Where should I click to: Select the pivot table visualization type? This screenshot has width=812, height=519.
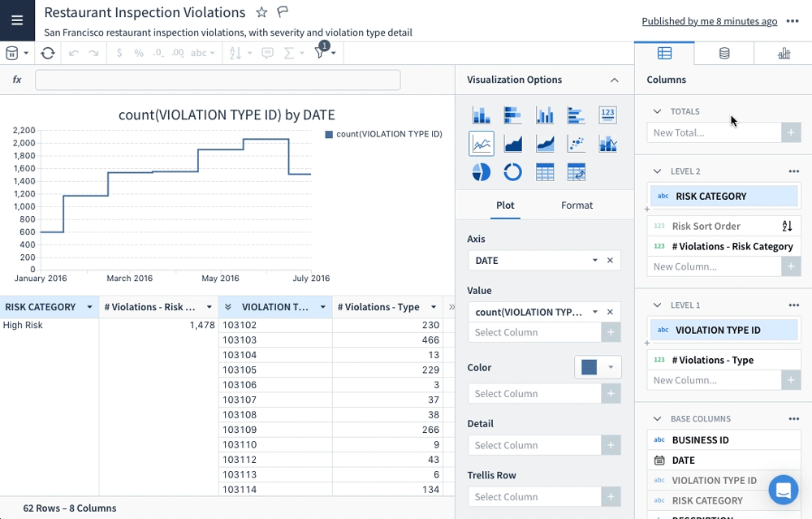coord(576,172)
